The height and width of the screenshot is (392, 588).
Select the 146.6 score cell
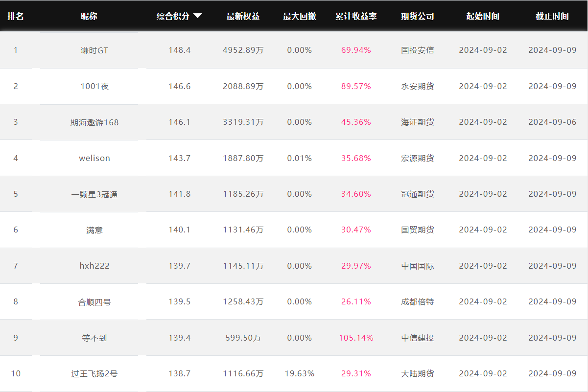[x=179, y=86]
